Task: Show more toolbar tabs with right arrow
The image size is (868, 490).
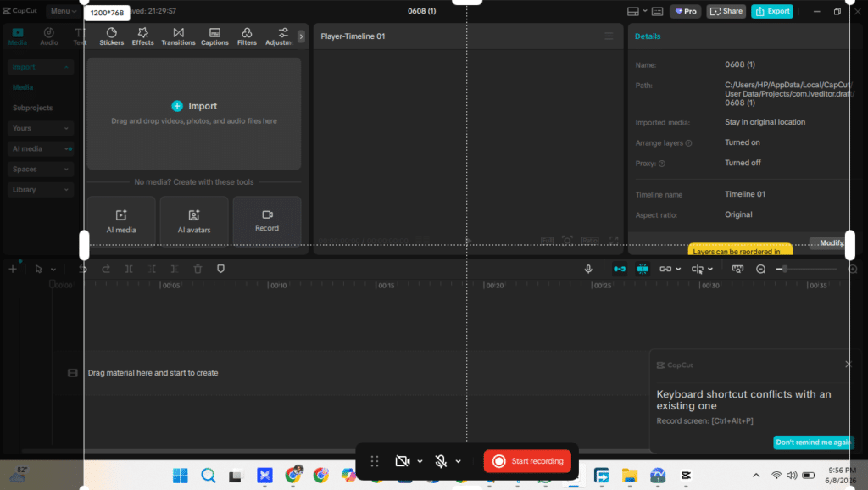Action: pyautogui.click(x=301, y=36)
